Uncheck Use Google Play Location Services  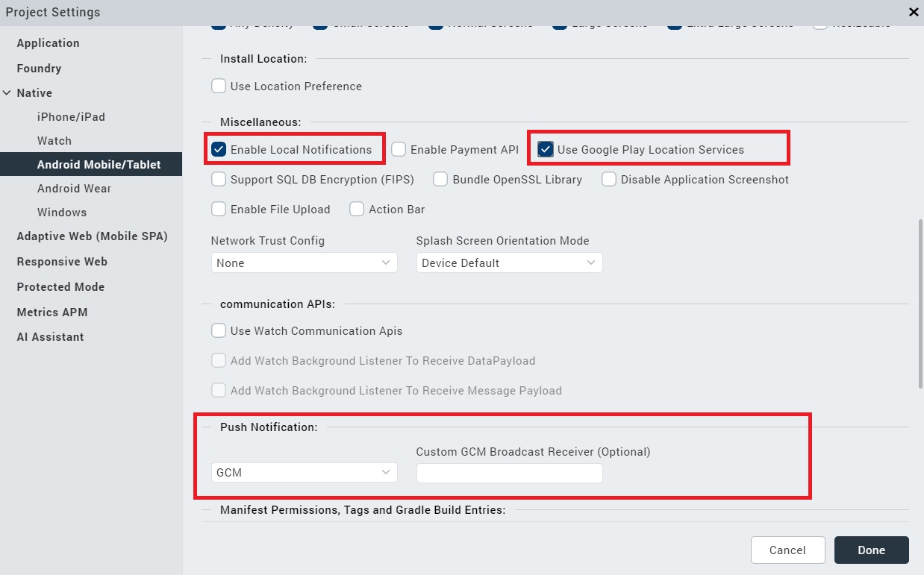point(546,149)
